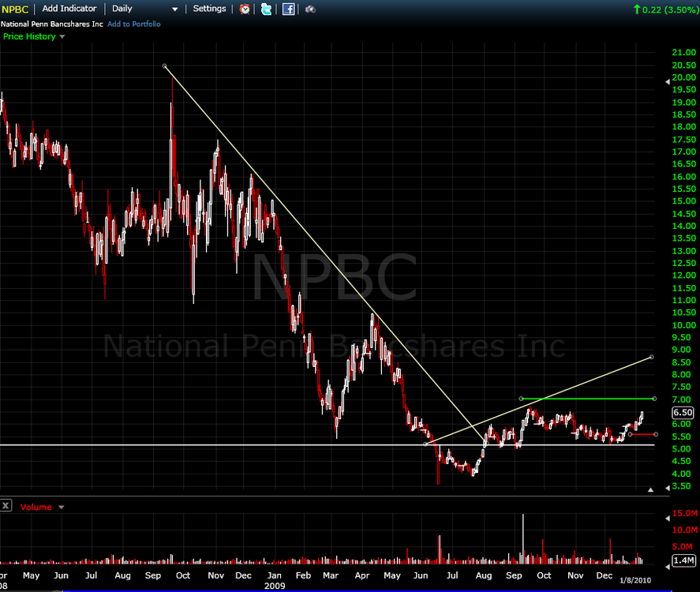The height and width of the screenshot is (592, 700).
Task: Share chart via the Facebook icon
Action: 288,9
